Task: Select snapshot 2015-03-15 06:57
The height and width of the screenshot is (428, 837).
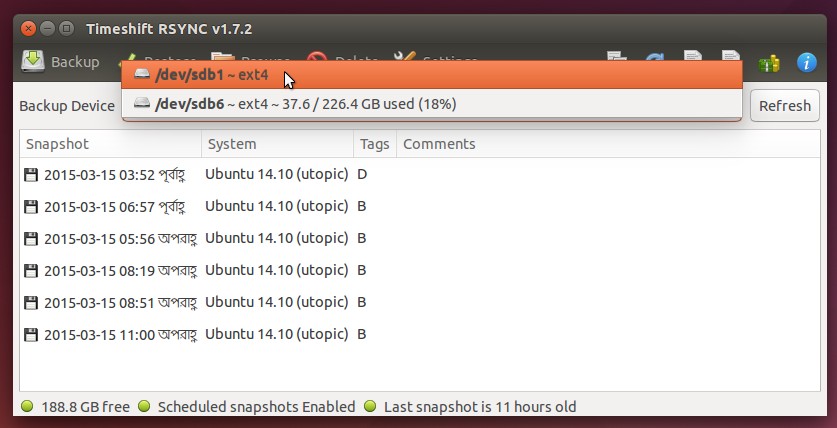Action: point(420,207)
